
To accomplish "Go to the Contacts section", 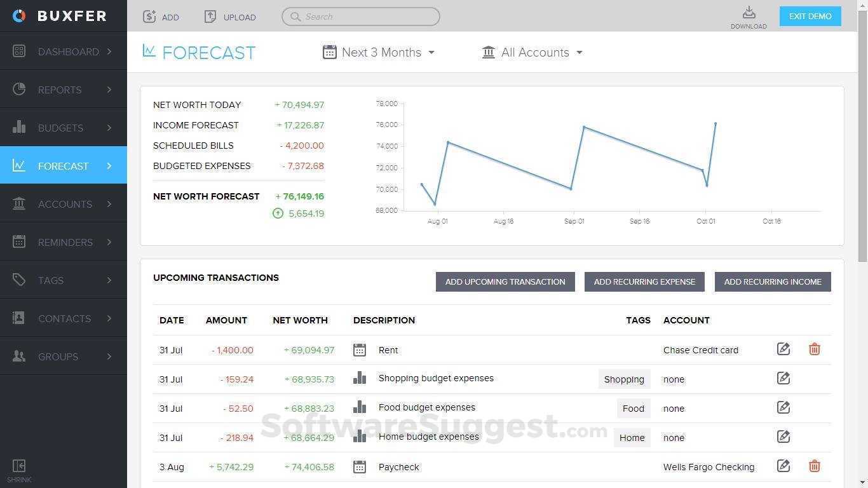I will click(x=64, y=318).
